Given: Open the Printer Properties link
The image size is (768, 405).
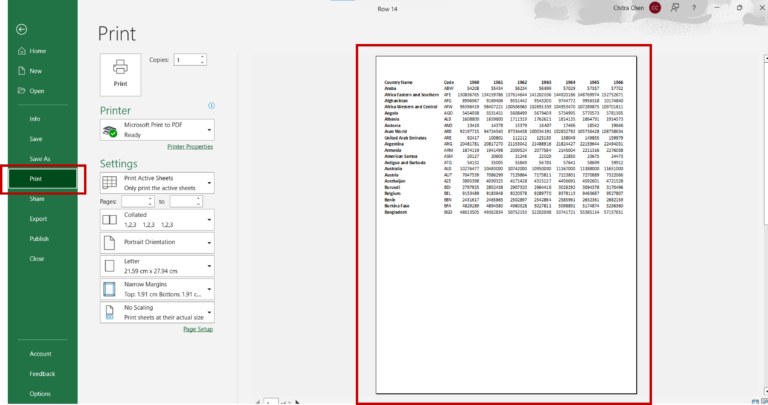Looking at the screenshot, I should (190, 146).
